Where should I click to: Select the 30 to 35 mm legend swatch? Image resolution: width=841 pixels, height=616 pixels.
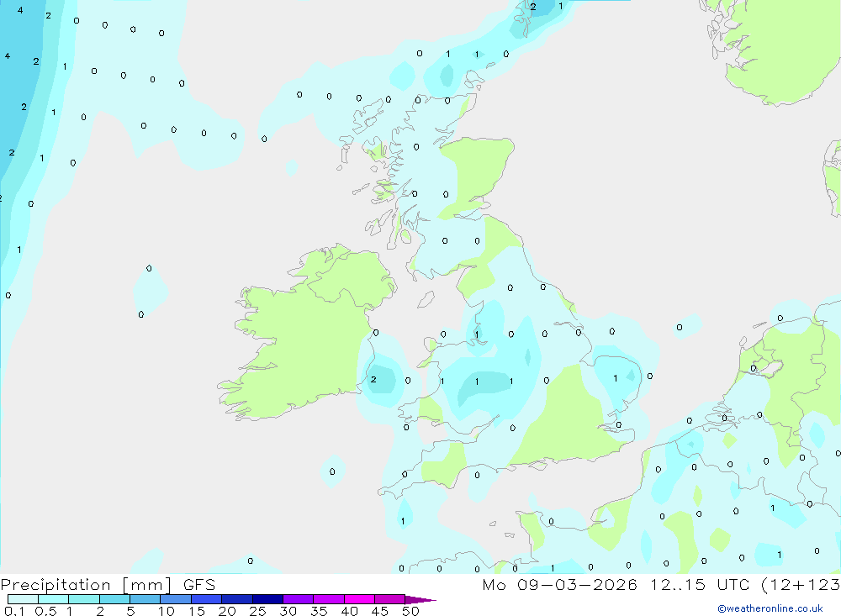pyautogui.click(x=298, y=599)
